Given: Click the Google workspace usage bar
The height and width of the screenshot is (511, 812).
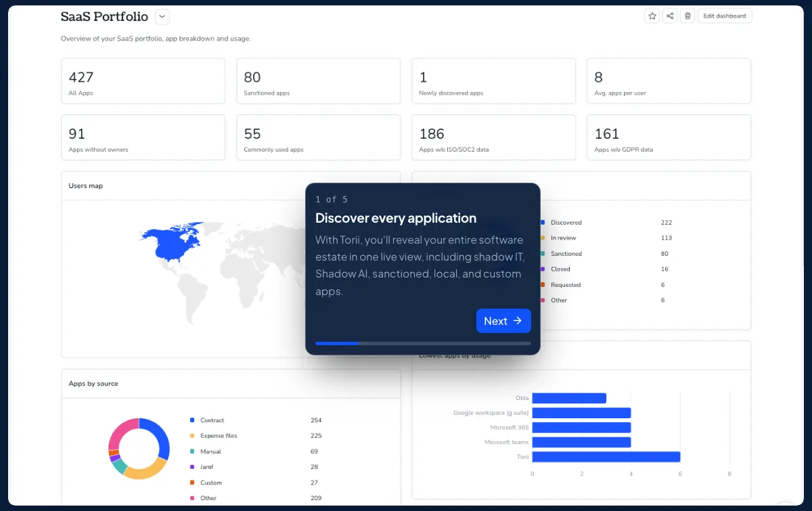Looking at the screenshot, I should 581,413.
